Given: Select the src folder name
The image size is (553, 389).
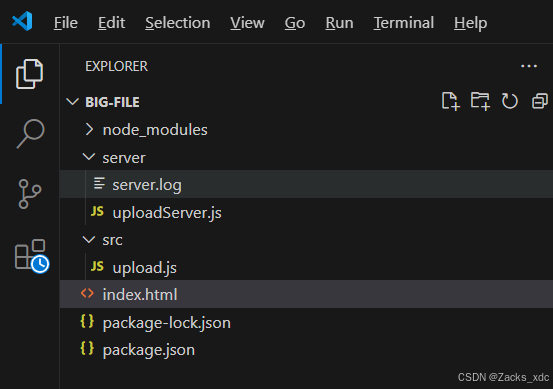Looking at the screenshot, I should [113, 240].
